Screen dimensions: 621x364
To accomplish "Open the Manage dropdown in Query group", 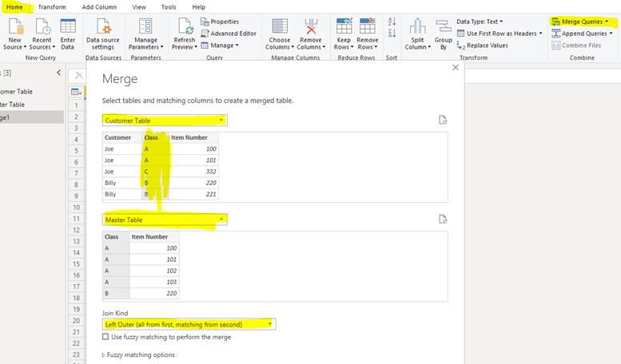I will coord(220,45).
